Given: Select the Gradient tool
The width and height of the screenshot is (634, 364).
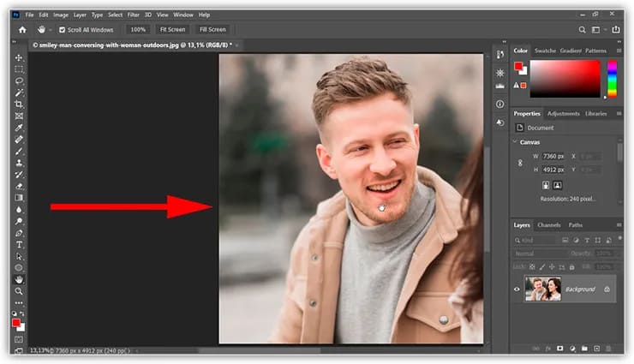Looking at the screenshot, I should pyautogui.click(x=19, y=198).
